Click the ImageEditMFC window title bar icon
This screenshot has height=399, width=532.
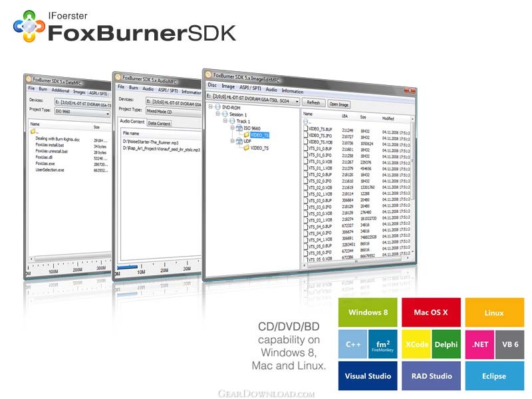coord(208,74)
